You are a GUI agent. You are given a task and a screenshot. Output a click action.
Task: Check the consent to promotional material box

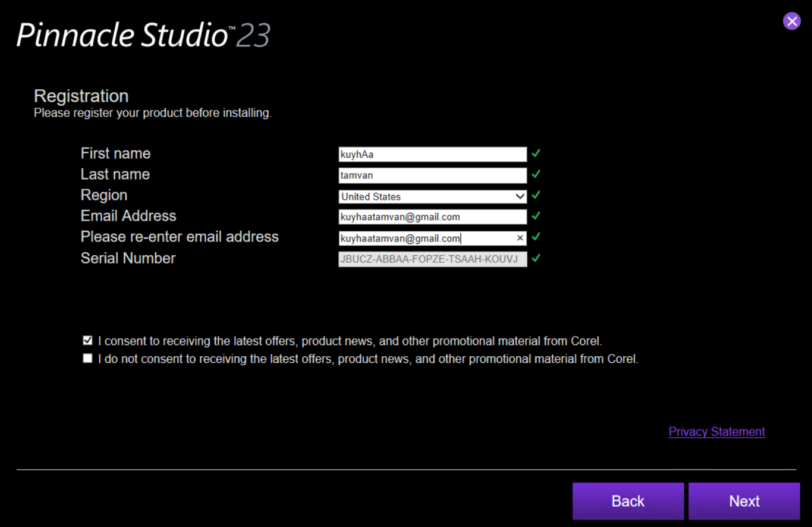[88, 341]
